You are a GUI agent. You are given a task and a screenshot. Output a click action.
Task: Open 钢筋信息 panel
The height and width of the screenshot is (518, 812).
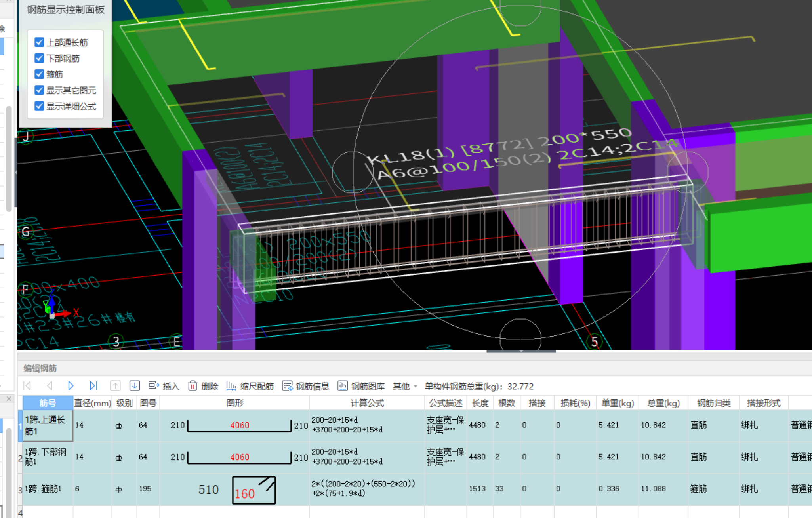click(x=305, y=386)
